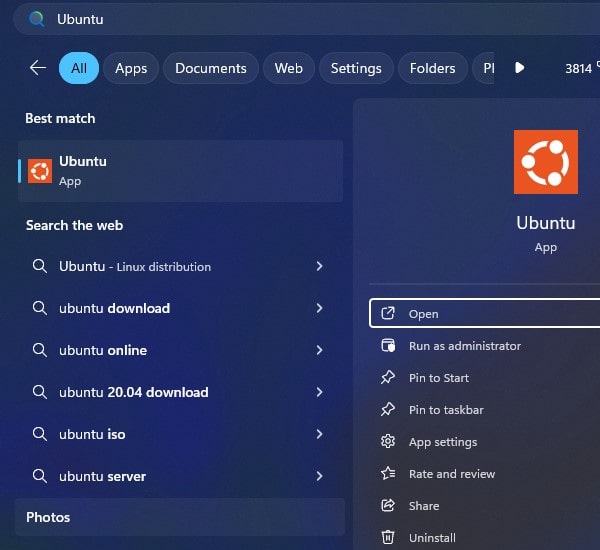Show more filters with the play arrow
This screenshot has height=550, width=600.
coord(519,68)
